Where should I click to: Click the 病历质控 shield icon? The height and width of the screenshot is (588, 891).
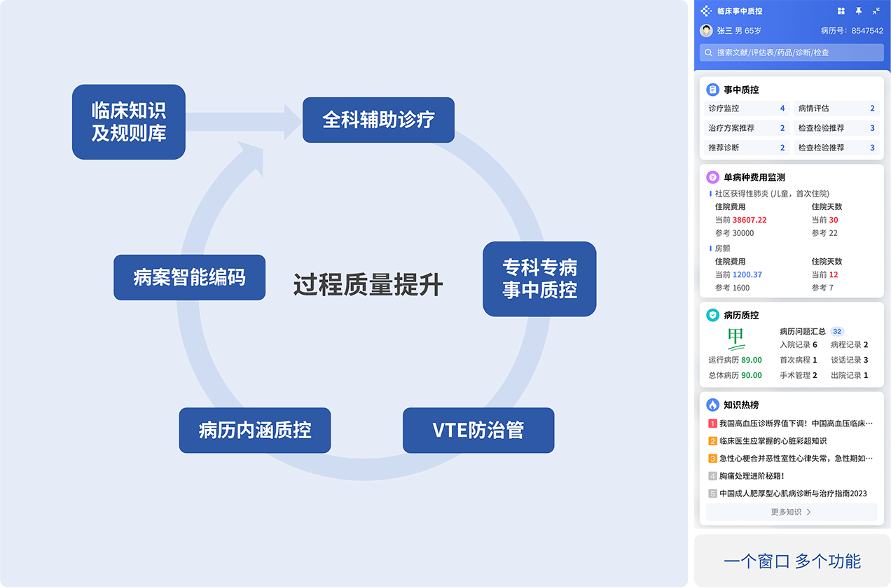[712, 315]
